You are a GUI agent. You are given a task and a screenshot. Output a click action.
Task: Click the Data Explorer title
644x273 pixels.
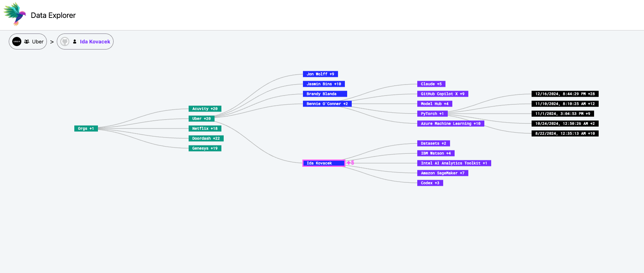point(53,15)
